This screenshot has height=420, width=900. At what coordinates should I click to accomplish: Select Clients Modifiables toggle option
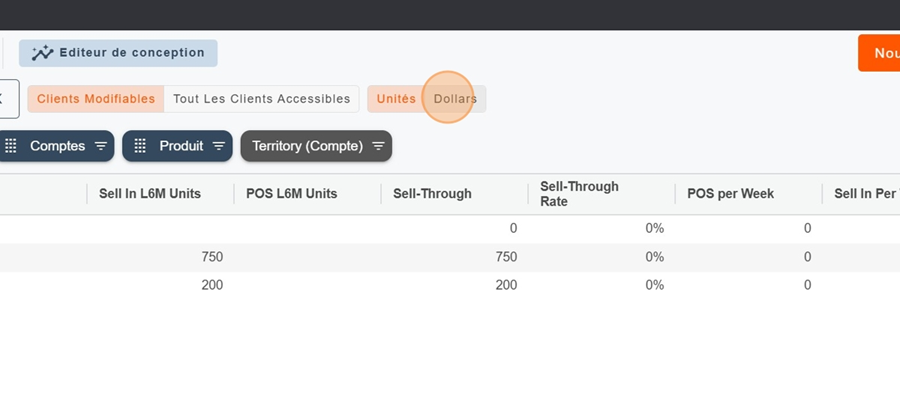[x=96, y=99]
